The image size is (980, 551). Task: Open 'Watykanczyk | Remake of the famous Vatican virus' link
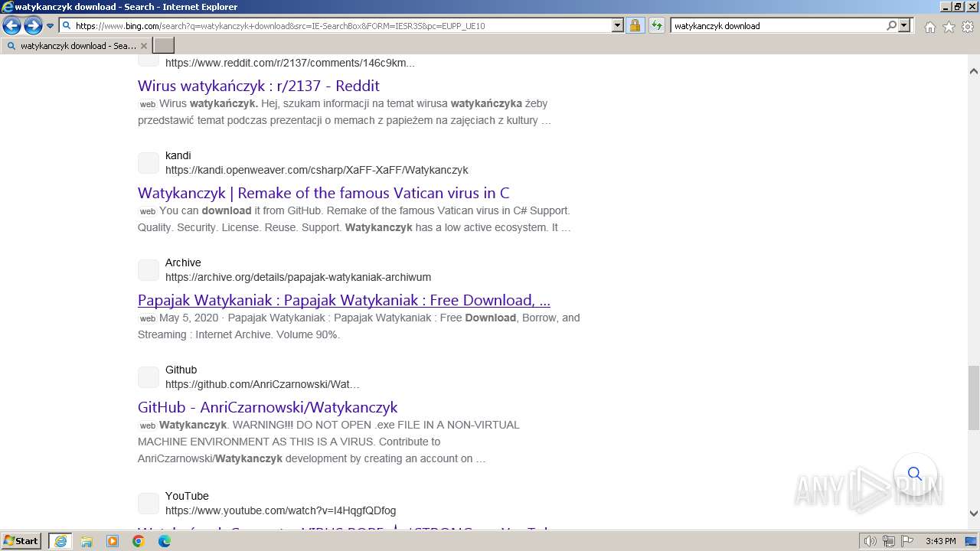[x=324, y=193]
